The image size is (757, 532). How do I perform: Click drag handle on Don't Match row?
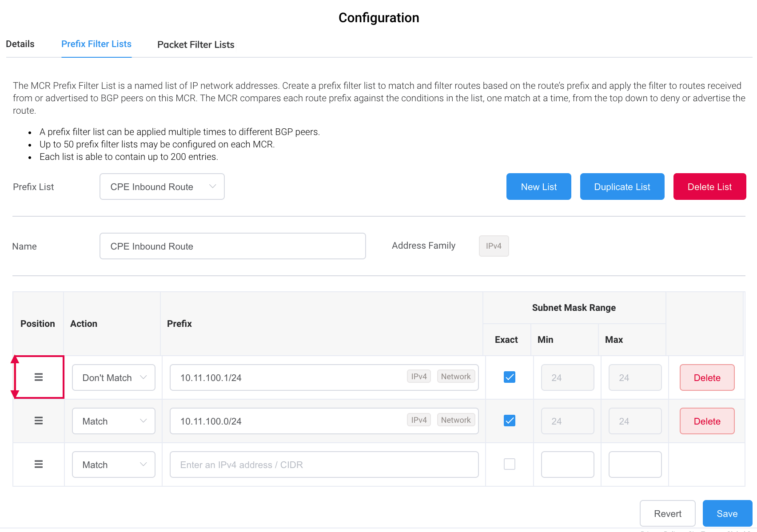[39, 377]
